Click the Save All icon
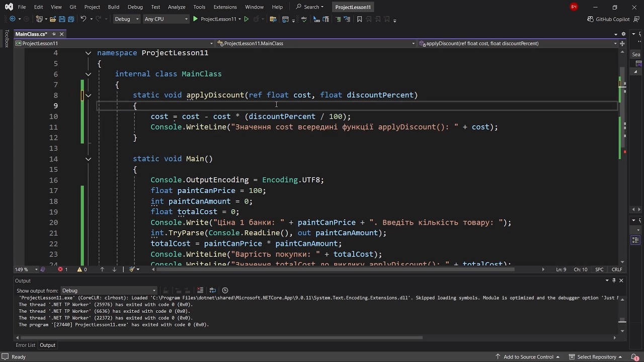Viewport: 644px width, 362px height. 71,19
